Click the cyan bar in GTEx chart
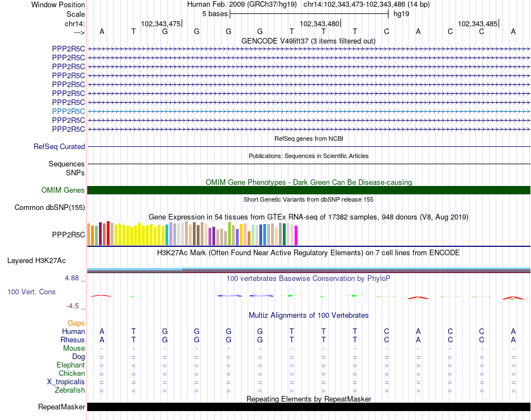Viewport: 531px width, 420px height. click(x=167, y=235)
